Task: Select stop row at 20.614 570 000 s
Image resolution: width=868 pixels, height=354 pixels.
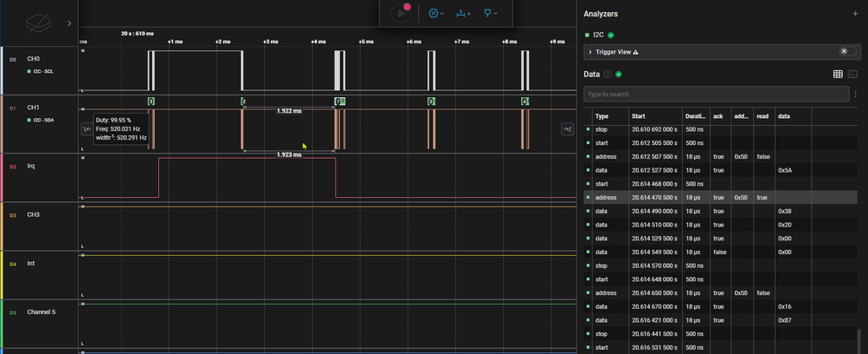Action: [x=721, y=265]
